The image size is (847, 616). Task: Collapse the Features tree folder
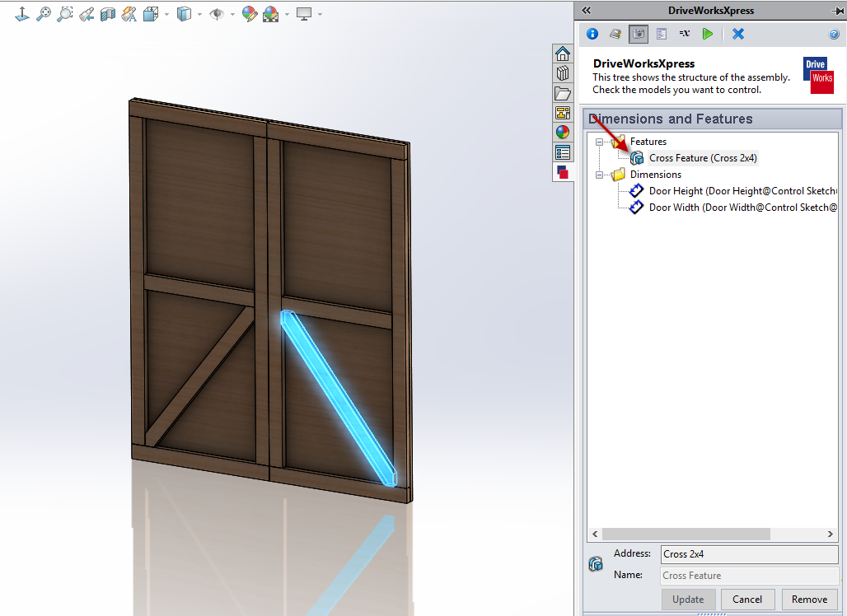[601, 142]
